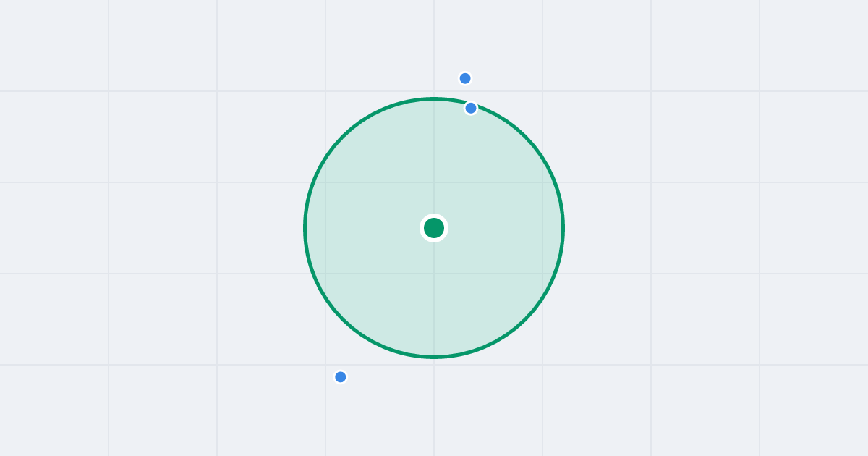
Task: Click the blue dot below-left of the circle
Action: click(x=341, y=377)
